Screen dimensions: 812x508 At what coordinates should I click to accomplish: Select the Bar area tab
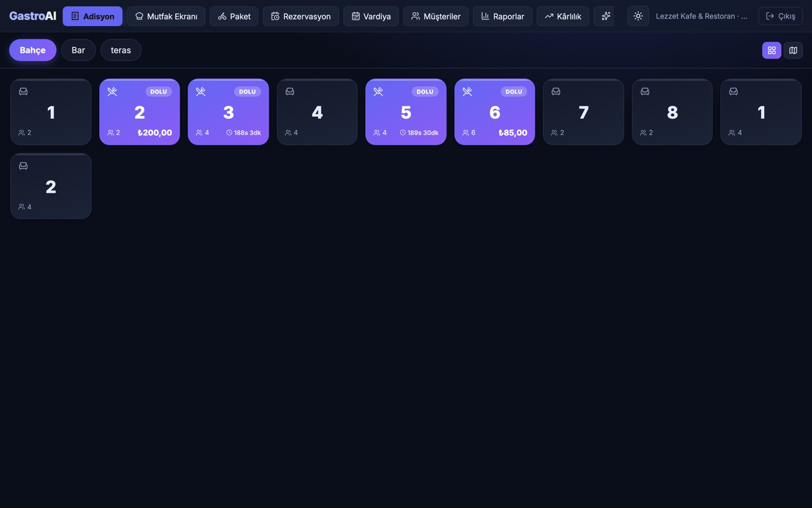(x=78, y=50)
